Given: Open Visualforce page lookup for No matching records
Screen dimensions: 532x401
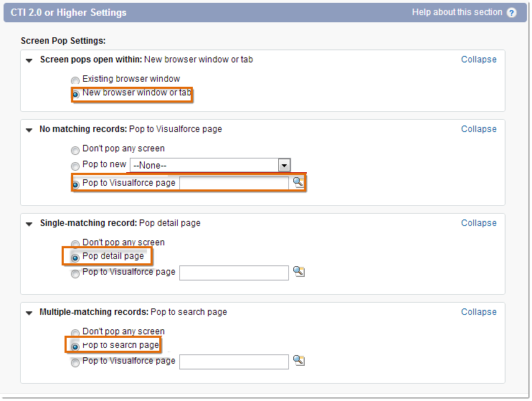Looking at the screenshot, I should point(298,182).
